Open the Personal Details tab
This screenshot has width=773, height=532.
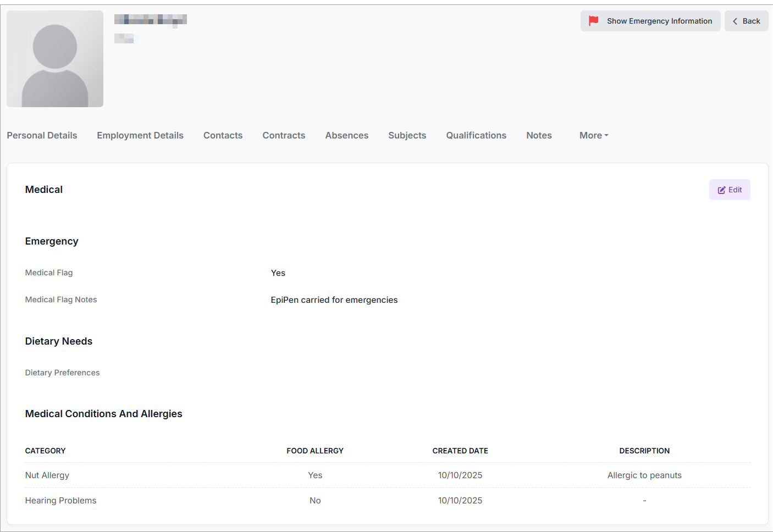(42, 135)
